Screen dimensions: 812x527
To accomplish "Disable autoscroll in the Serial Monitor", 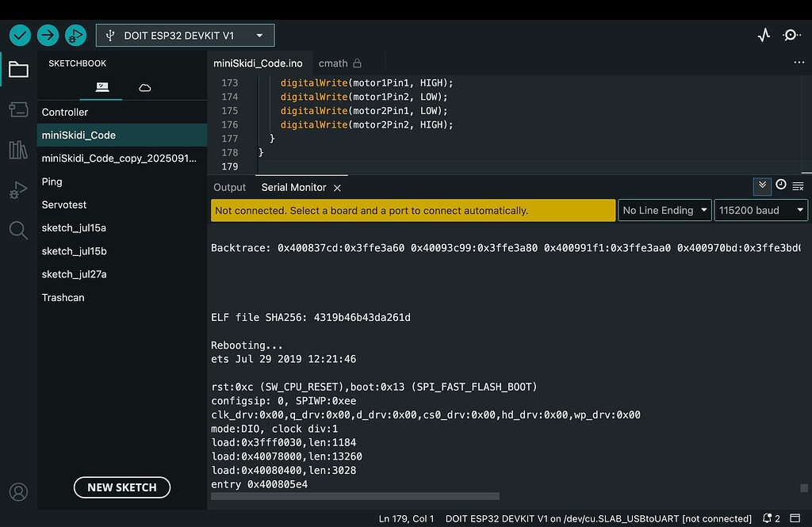I will coord(762,185).
